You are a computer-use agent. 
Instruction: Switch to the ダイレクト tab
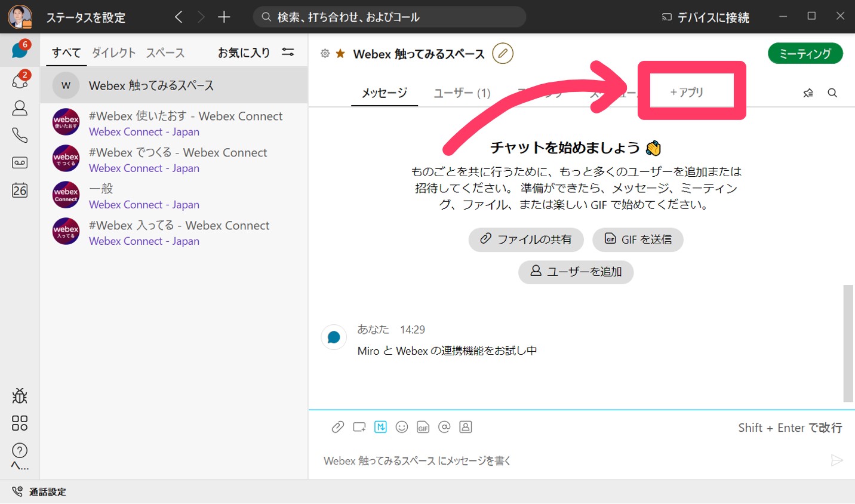pyautogui.click(x=113, y=53)
